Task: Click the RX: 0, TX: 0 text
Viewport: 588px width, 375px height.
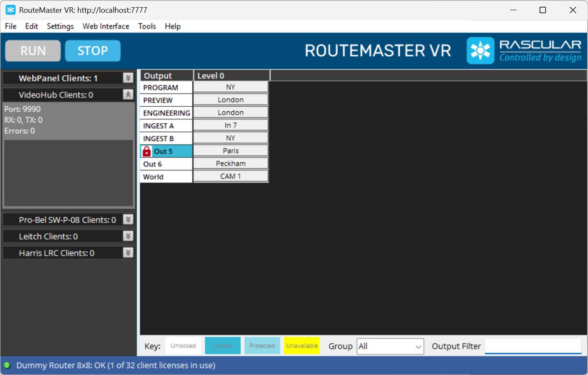Action: 23,120
